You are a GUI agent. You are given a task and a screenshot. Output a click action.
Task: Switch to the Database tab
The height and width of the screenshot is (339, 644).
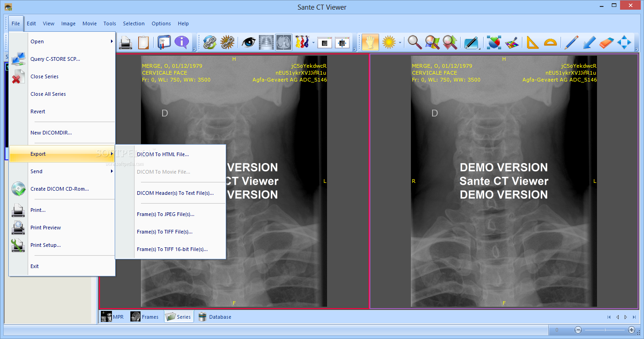(215, 317)
